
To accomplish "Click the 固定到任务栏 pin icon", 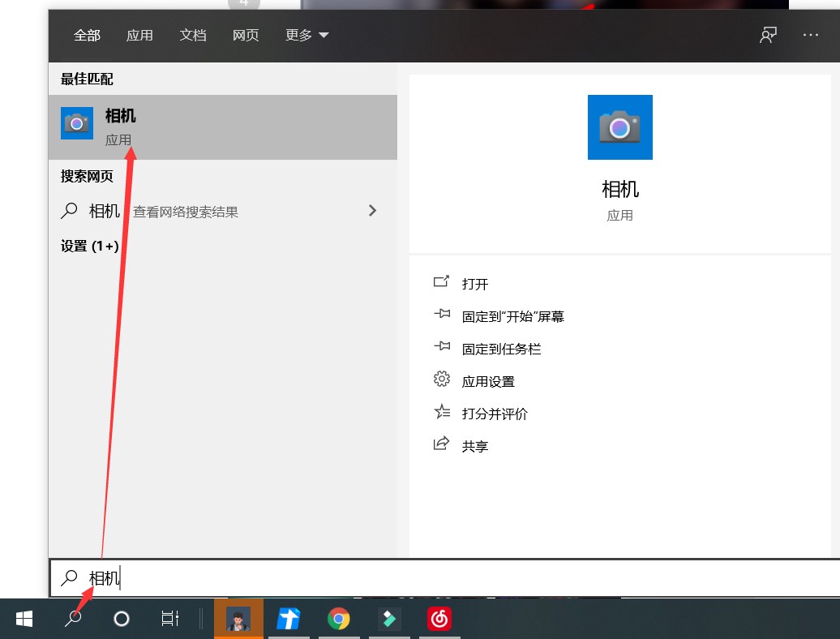I will pyautogui.click(x=442, y=348).
